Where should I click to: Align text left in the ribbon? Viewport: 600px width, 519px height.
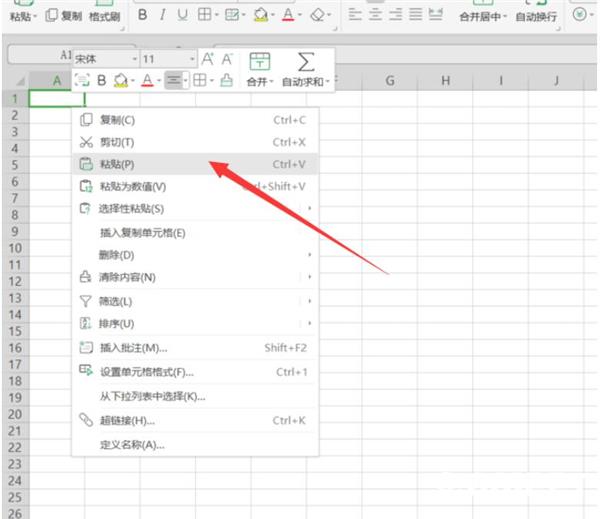tap(355, 15)
